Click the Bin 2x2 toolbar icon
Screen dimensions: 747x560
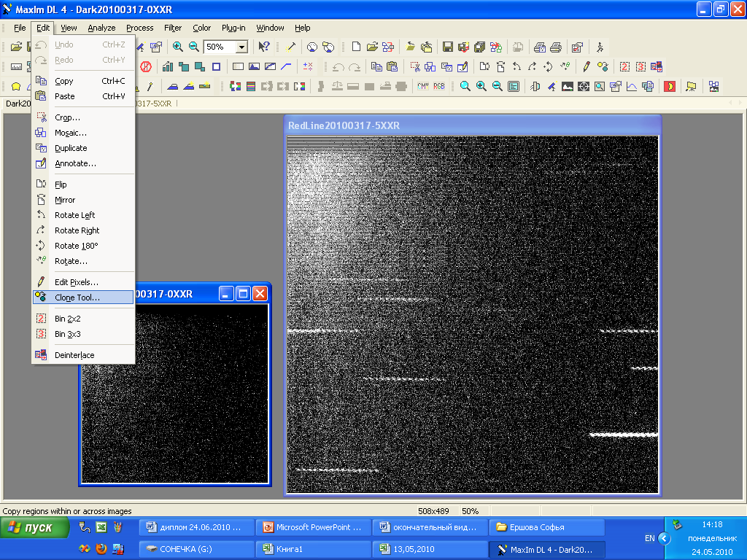pos(625,66)
